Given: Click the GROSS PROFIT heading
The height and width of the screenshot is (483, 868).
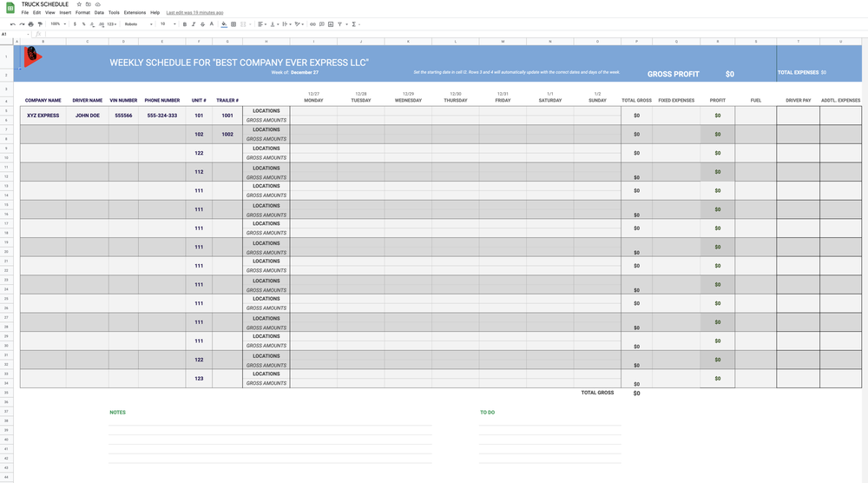Looking at the screenshot, I should [x=674, y=74].
